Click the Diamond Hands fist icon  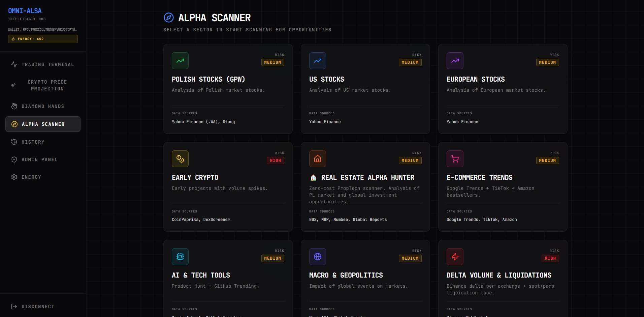tap(14, 106)
